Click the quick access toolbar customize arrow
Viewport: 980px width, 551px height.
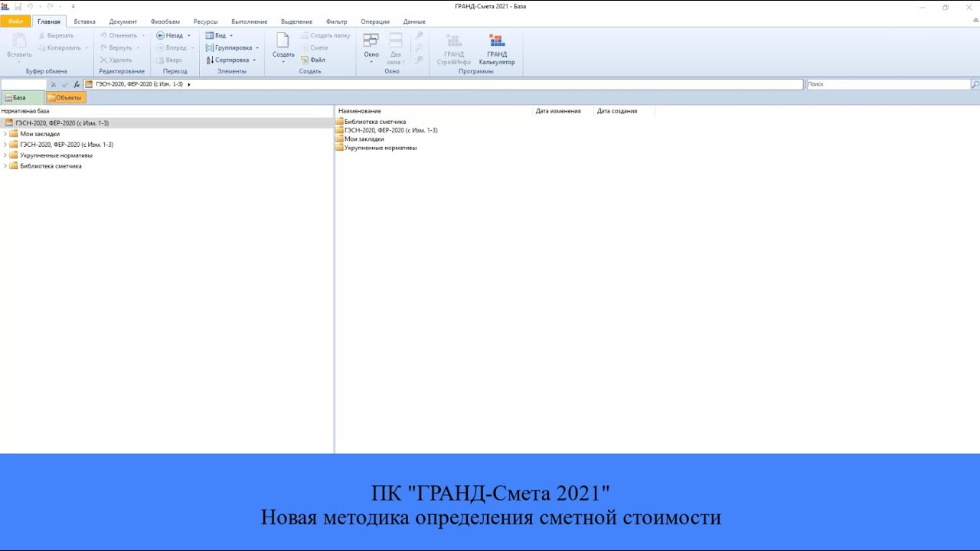click(x=73, y=6)
